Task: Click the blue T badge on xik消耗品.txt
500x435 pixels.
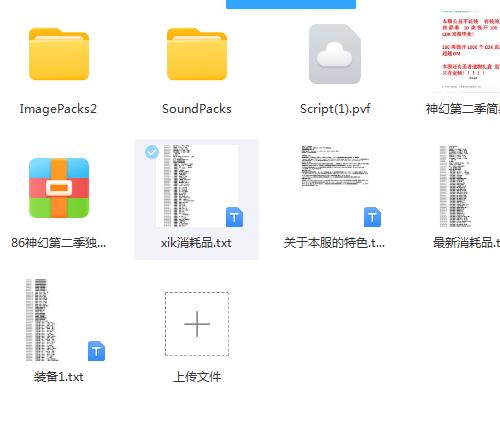Action: (x=234, y=217)
